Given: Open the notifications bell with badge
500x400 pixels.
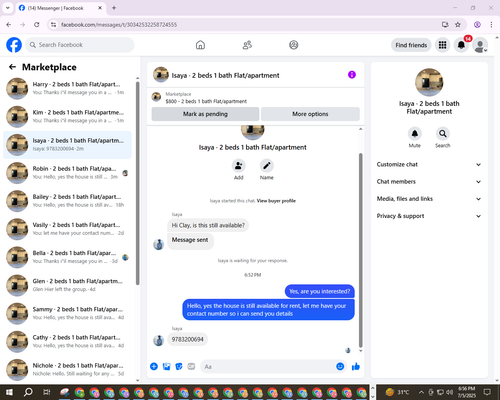Looking at the screenshot, I should 461,45.
